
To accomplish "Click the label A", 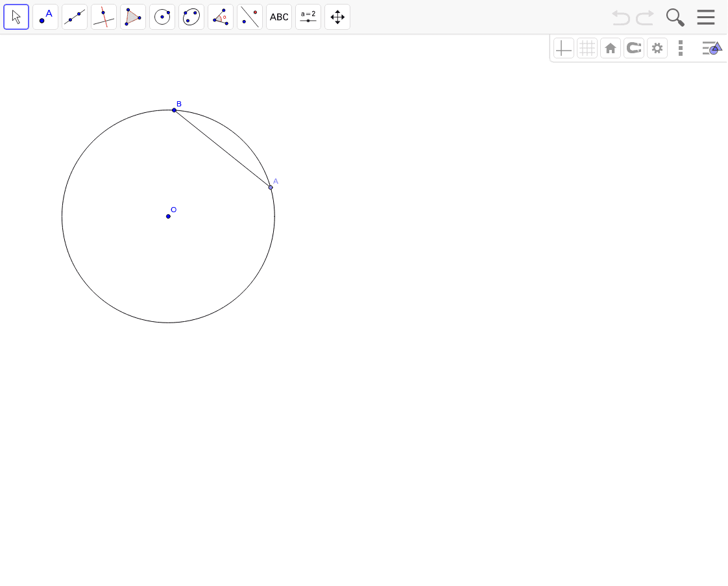I will 276,181.
